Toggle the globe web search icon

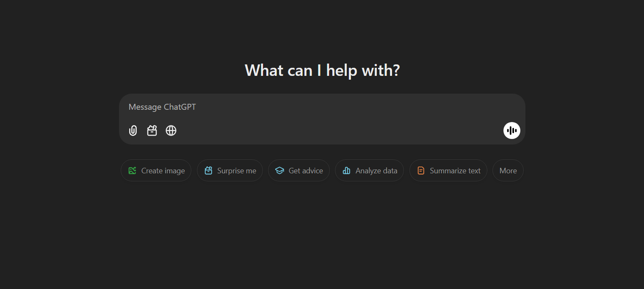coord(171,131)
